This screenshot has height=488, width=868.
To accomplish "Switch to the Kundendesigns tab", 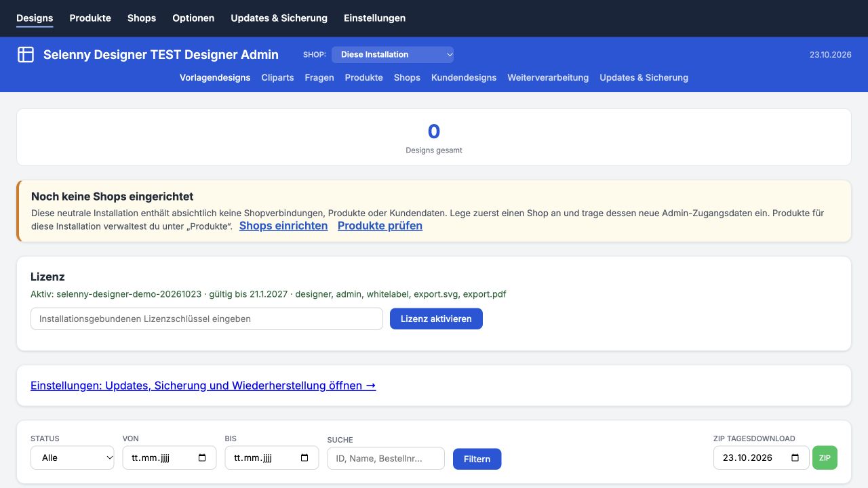I will (464, 78).
